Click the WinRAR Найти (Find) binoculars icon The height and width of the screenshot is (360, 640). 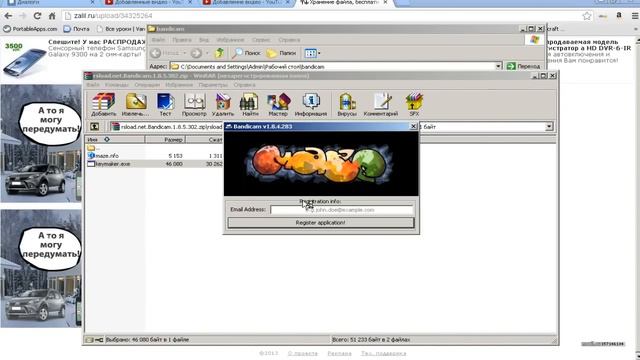pos(250,104)
